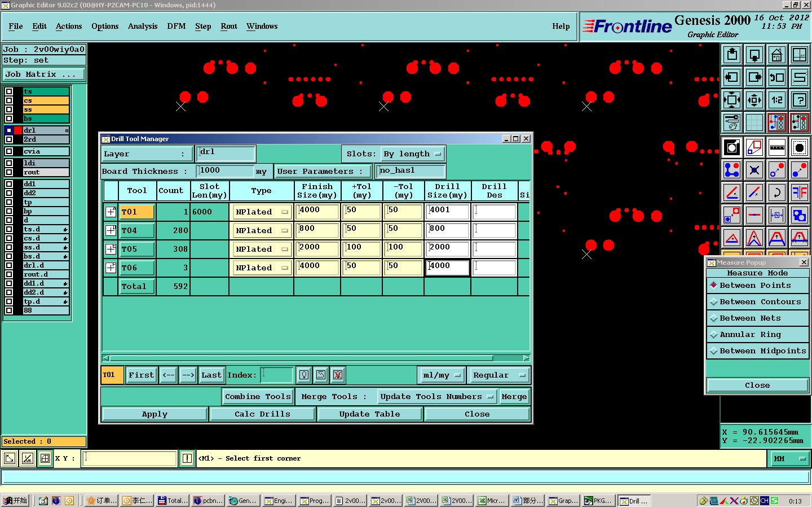Click the ruler measure icon
The width and height of the screenshot is (812, 508).
click(777, 147)
